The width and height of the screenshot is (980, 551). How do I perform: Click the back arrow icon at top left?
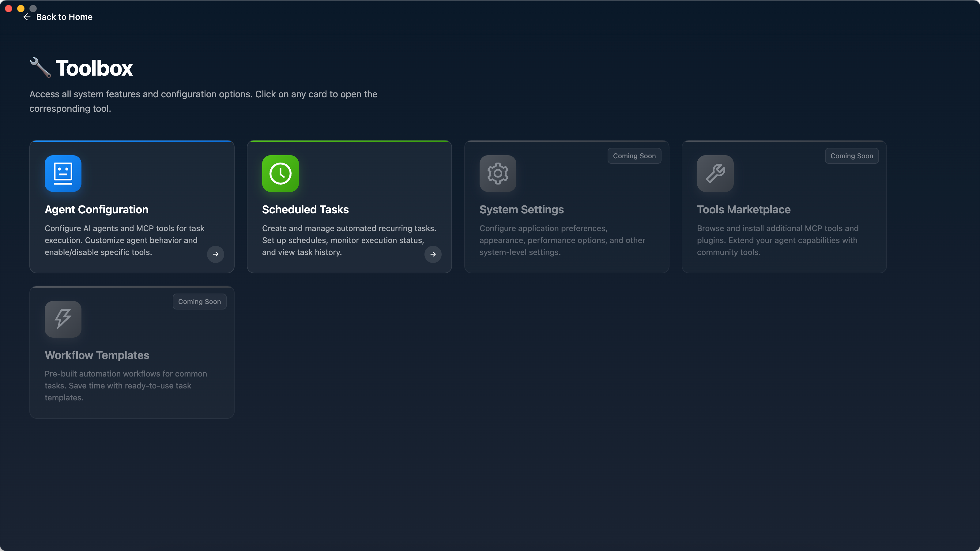[x=27, y=17]
